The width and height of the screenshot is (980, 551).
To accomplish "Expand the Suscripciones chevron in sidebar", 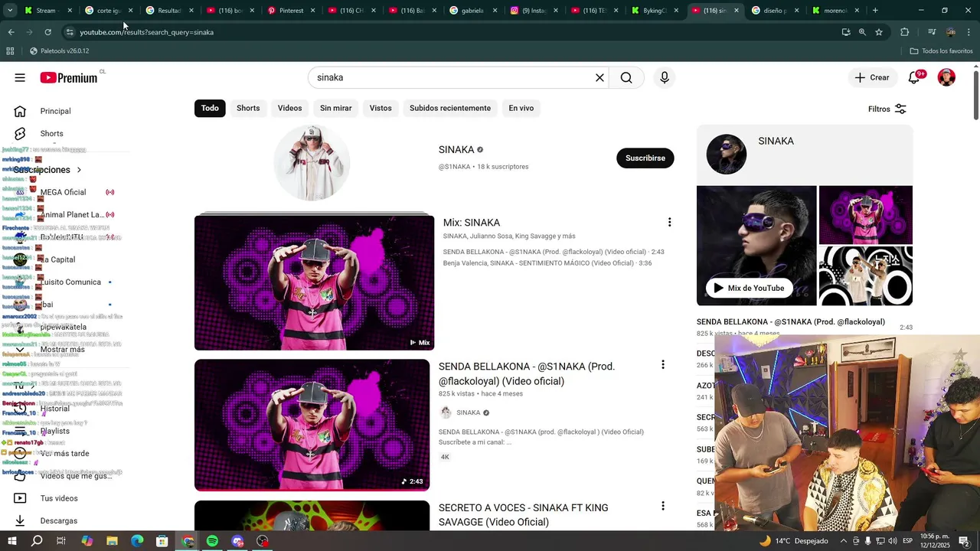I will click(79, 170).
